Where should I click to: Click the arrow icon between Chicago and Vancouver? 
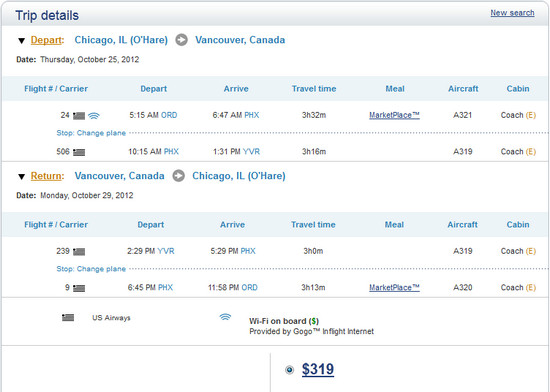point(181,40)
